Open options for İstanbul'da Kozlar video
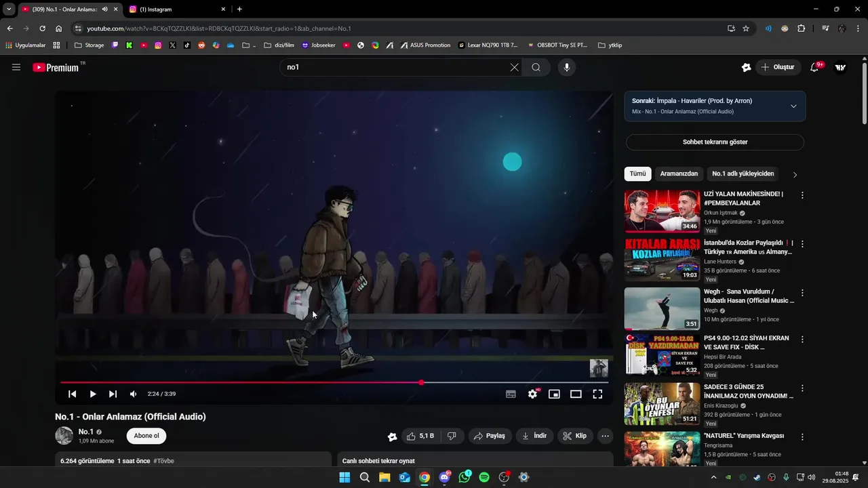The image size is (868, 488). (802, 244)
